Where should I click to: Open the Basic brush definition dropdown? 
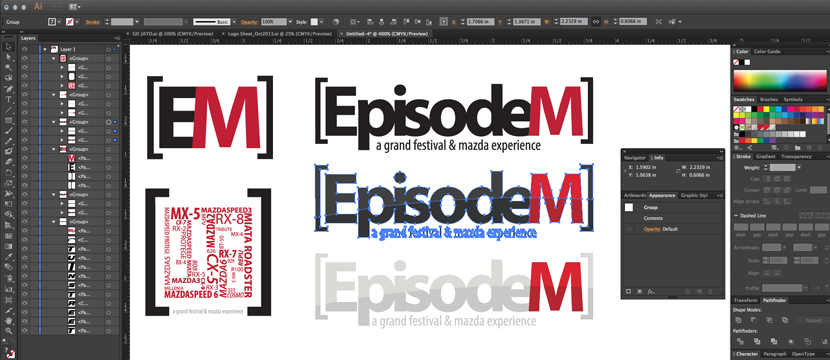click(x=233, y=22)
